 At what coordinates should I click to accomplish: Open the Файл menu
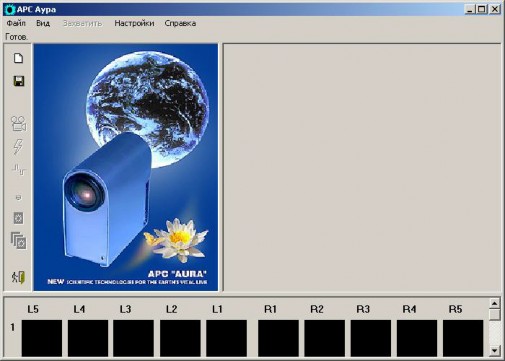(x=16, y=23)
